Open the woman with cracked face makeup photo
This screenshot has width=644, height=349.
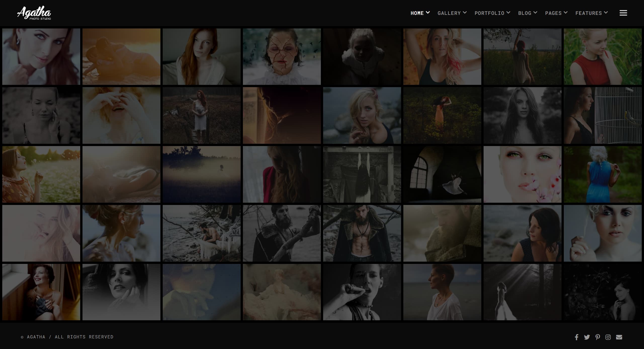[x=282, y=57]
